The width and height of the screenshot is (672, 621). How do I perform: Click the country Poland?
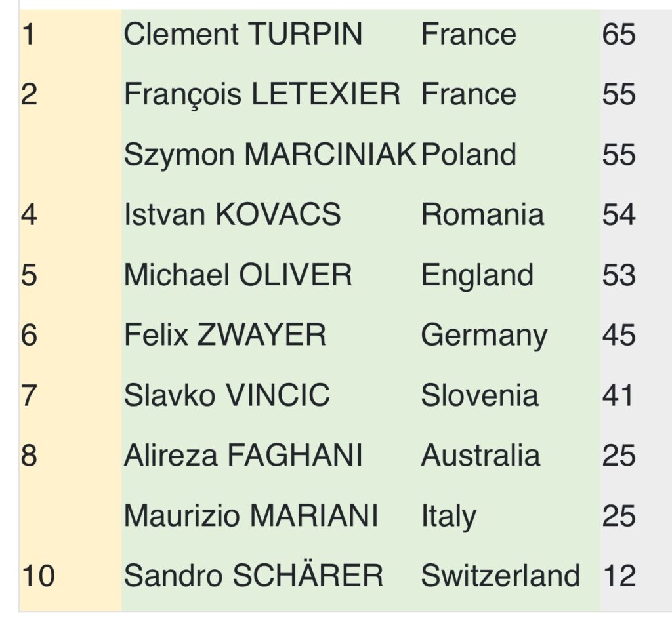click(469, 155)
